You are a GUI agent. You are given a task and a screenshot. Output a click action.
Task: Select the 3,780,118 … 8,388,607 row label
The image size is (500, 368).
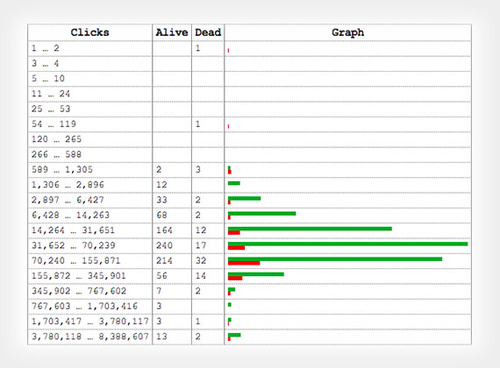(x=90, y=336)
